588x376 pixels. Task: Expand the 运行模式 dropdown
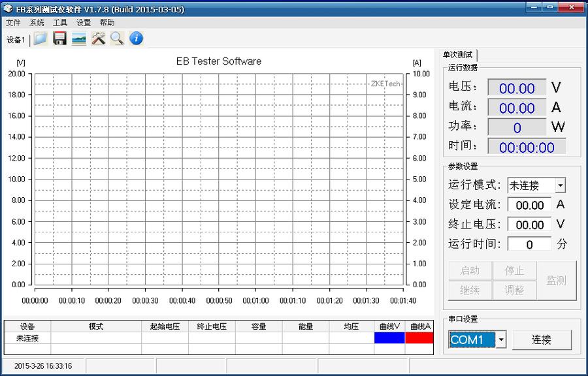click(x=560, y=185)
